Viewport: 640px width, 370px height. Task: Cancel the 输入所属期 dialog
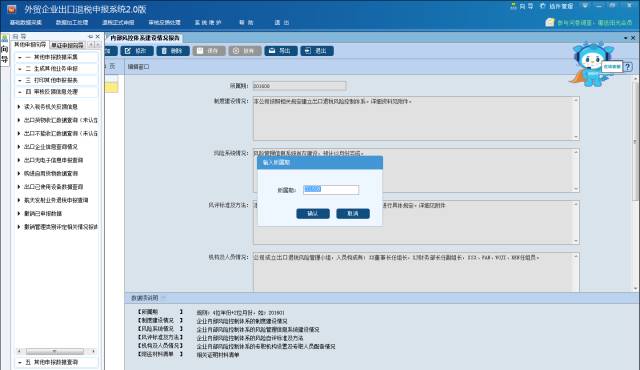353,214
